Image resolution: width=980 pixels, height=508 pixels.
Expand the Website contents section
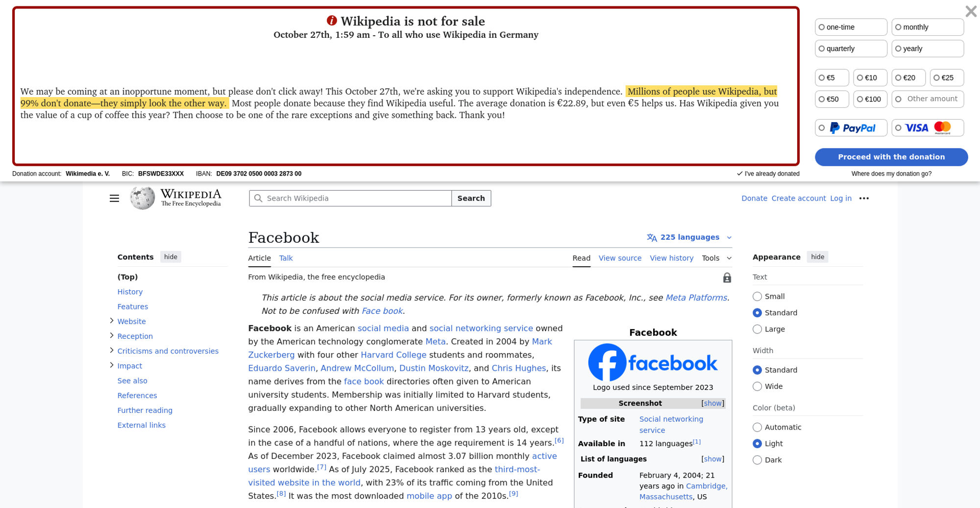pos(112,321)
